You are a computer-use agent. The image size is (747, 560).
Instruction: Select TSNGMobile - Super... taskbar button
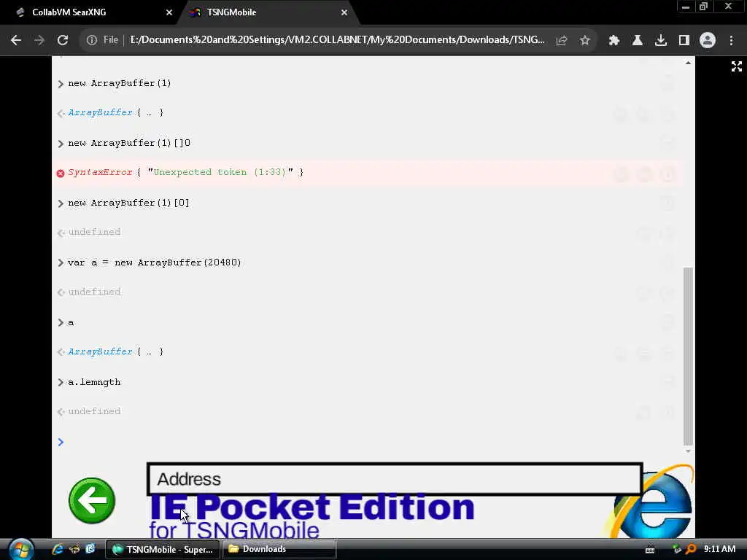click(x=162, y=550)
